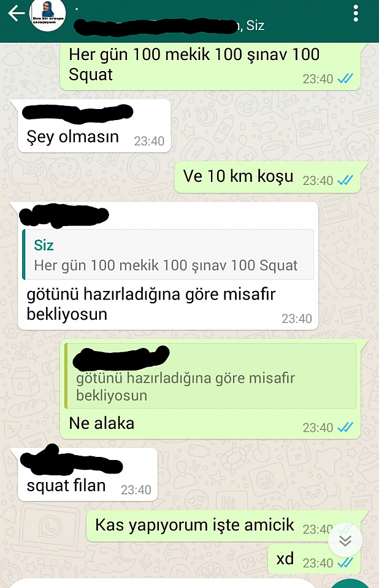Tap the 'xd' message bubble
This screenshot has width=379, height=588.
click(x=314, y=559)
